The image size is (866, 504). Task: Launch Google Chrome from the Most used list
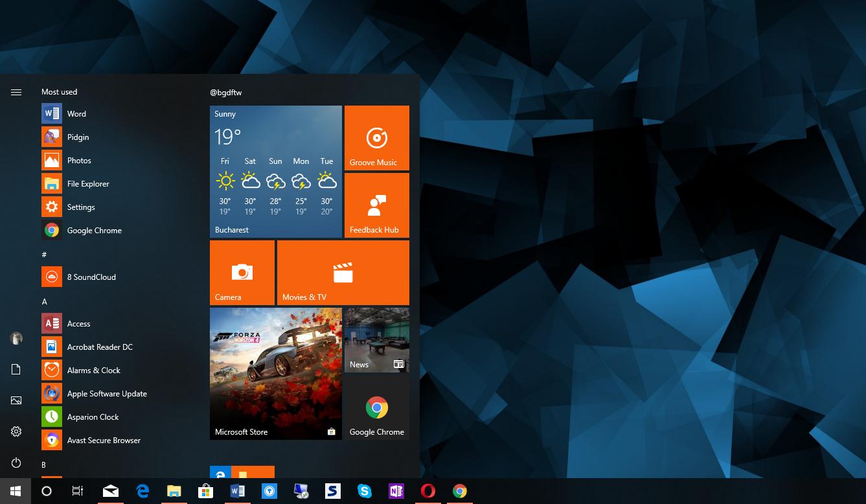click(x=117, y=231)
